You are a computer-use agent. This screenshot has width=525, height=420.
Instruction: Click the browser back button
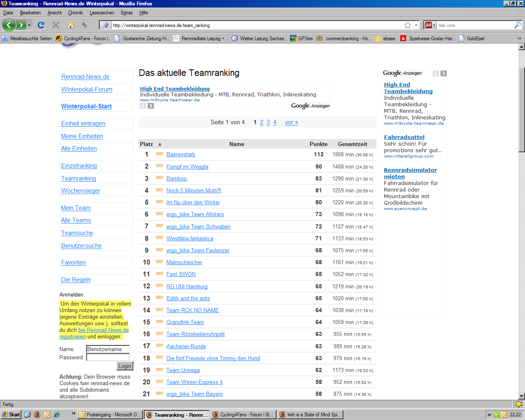[x=9, y=25]
